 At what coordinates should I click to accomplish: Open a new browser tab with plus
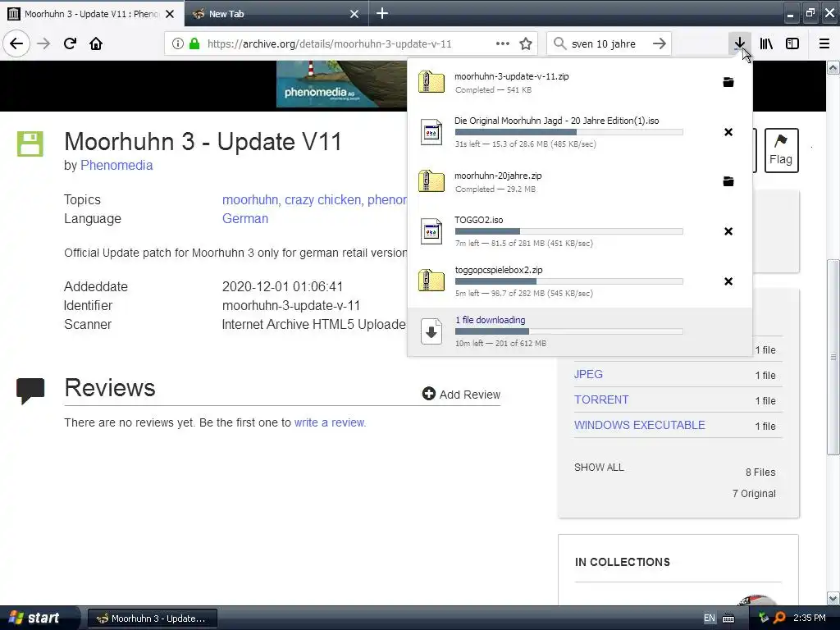click(382, 13)
